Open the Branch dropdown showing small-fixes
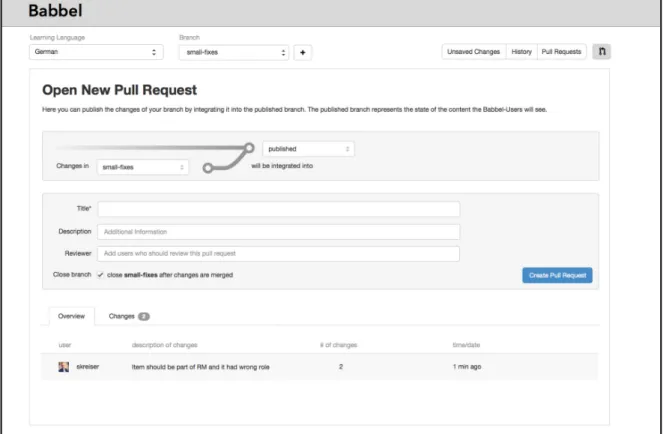 234,52
